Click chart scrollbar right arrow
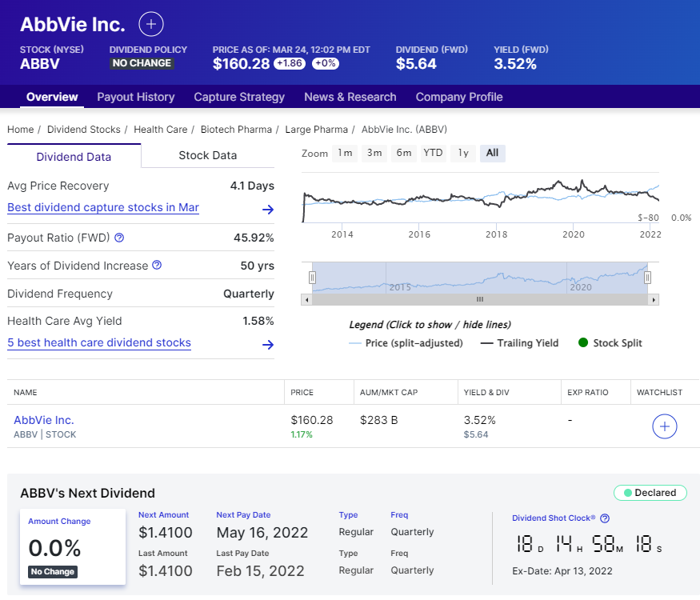 (x=654, y=299)
